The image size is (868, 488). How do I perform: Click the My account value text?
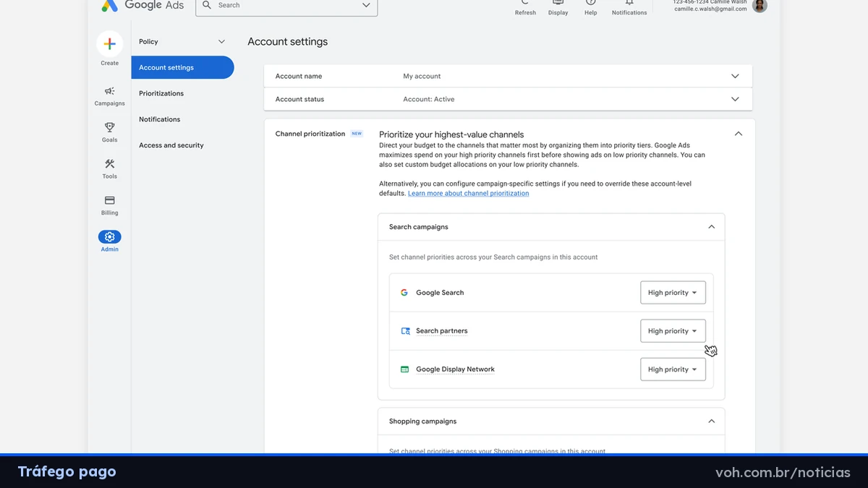(422, 76)
